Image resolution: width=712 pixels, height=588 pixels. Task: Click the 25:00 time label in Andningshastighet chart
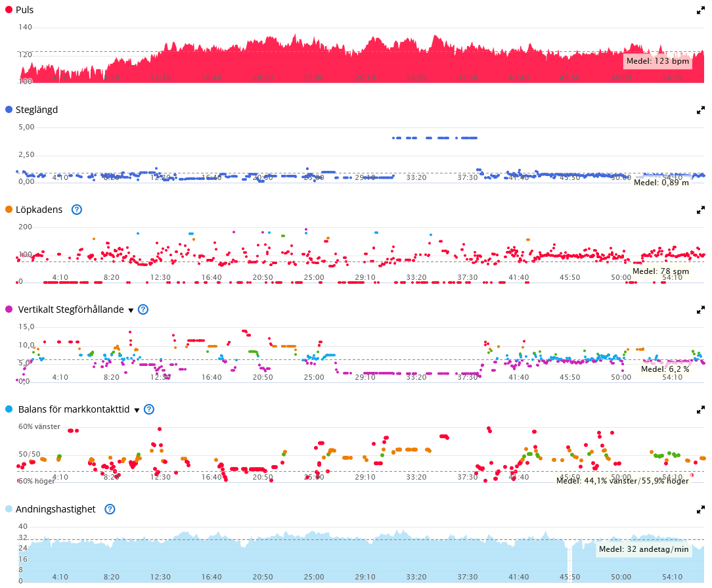pyautogui.click(x=314, y=577)
